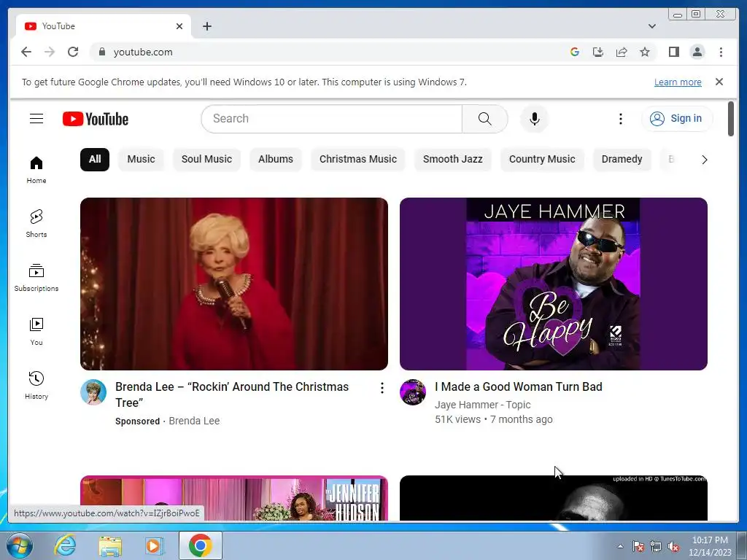This screenshot has width=747, height=560.
Task: Dismiss the Chrome update notification bar
Action: [x=719, y=82]
